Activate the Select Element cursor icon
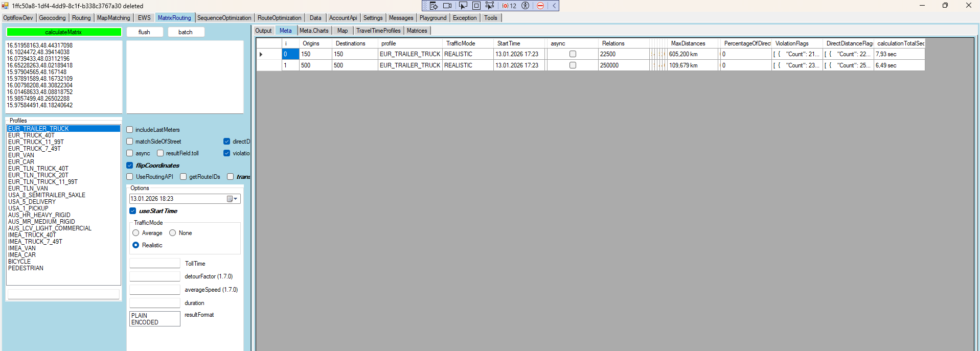This screenshot has height=351, width=980. tap(463, 6)
